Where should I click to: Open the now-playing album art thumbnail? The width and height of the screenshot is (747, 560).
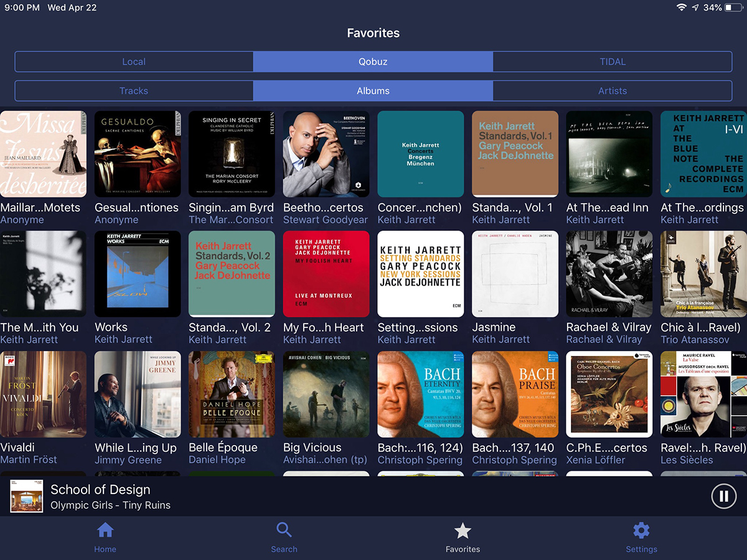tap(26, 497)
